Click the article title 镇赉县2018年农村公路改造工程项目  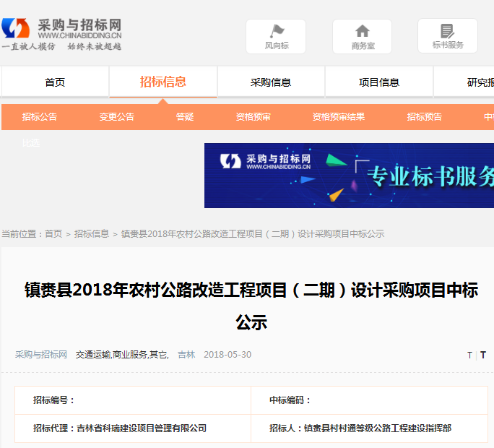click(251, 306)
